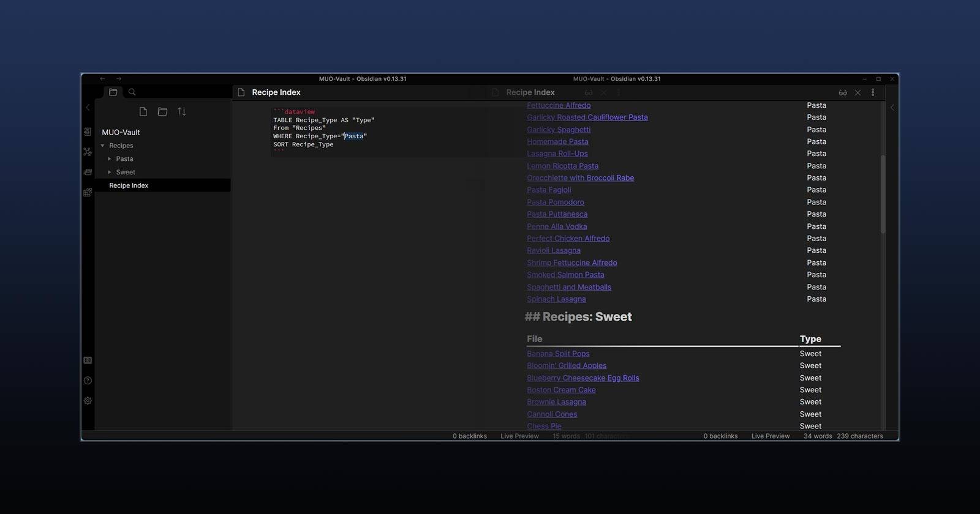Open Garlicky Roasted Cauliflower Pasta link
Viewport: 980px width, 514px height.
[x=587, y=117]
